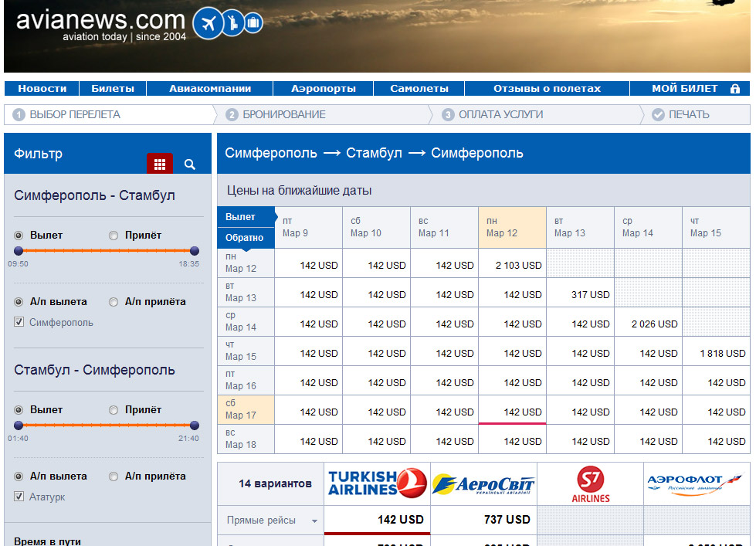Expand the Прямые рейсы dropdown

pyautogui.click(x=314, y=521)
